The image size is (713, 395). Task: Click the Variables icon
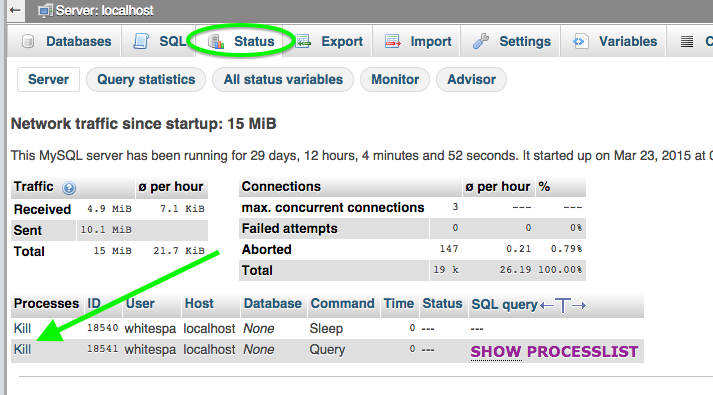point(580,41)
